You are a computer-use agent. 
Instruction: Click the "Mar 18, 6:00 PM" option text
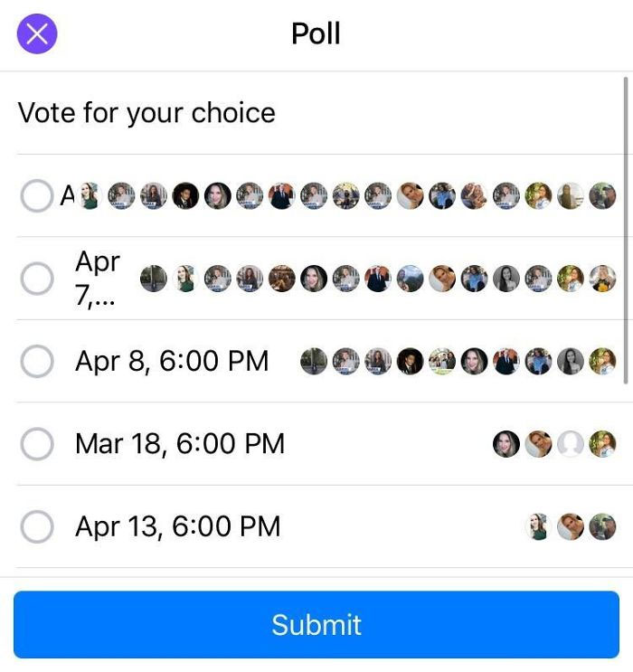tap(180, 444)
